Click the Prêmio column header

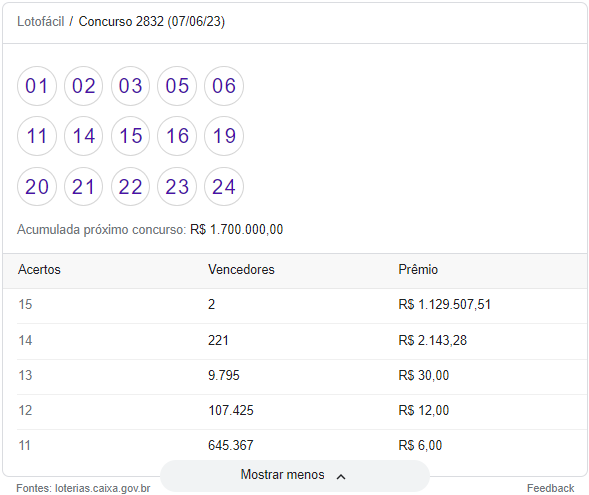pos(418,270)
